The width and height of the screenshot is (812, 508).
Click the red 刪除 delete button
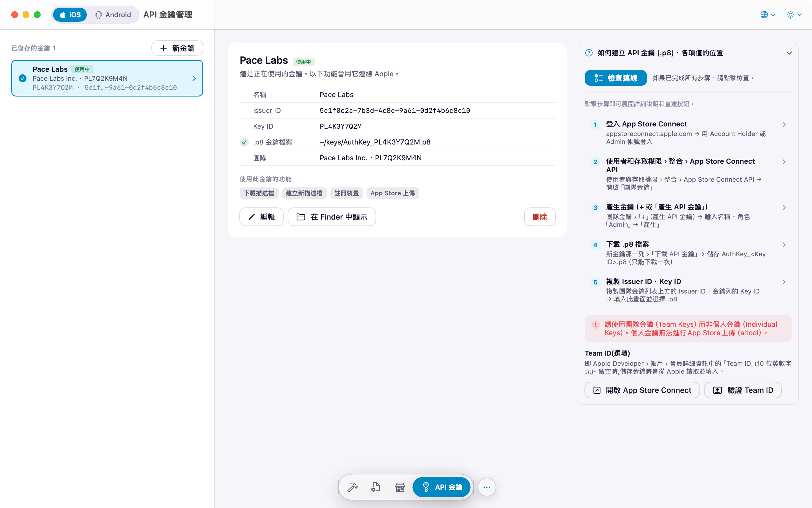pyautogui.click(x=540, y=217)
